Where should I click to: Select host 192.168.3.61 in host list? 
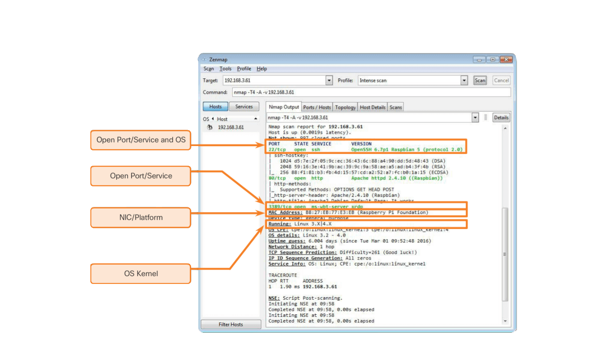pos(230,128)
